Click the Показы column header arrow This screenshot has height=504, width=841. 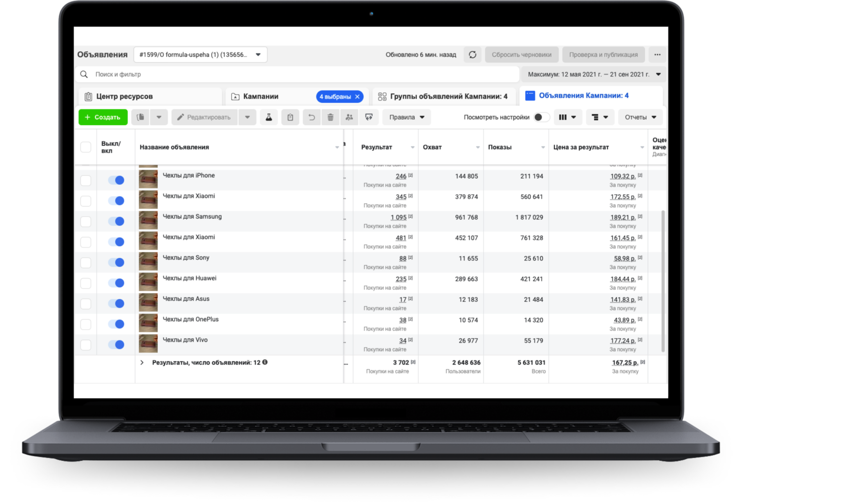pos(543,148)
